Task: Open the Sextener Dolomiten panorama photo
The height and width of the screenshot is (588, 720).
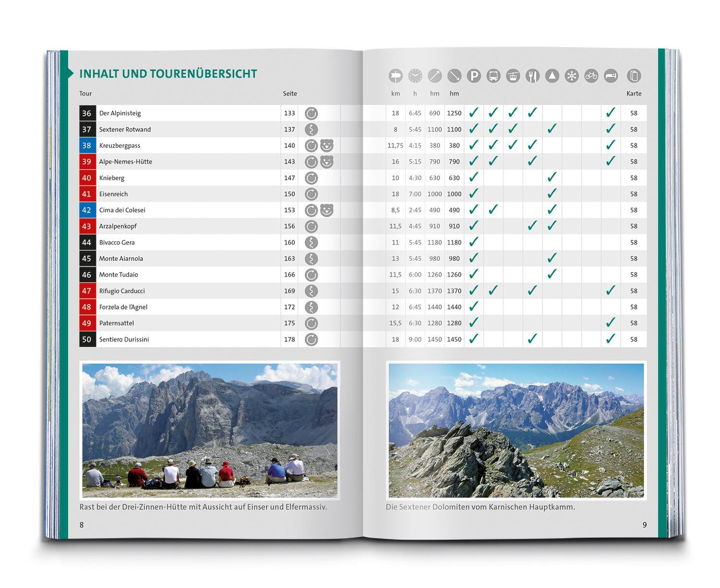Action: [x=516, y=431]
